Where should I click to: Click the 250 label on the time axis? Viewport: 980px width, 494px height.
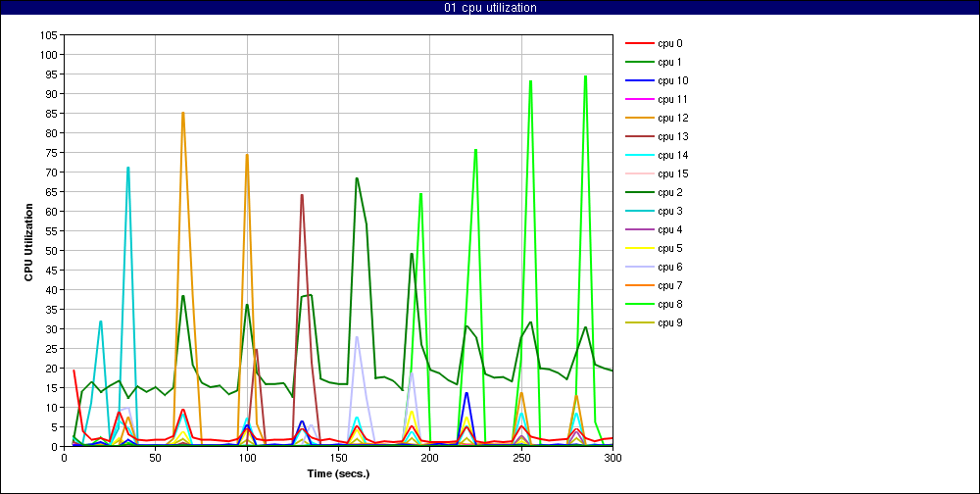521,458
